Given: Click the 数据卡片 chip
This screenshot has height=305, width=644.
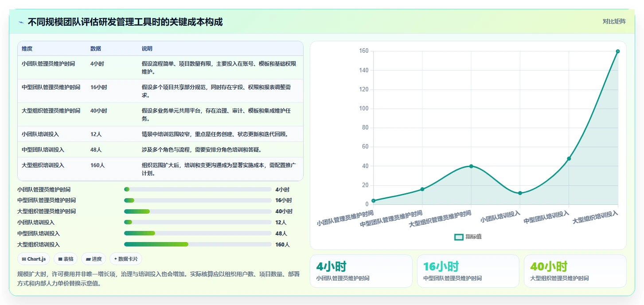Looking at the screenshot, I should pyautogui.click(x=126, y=259).
